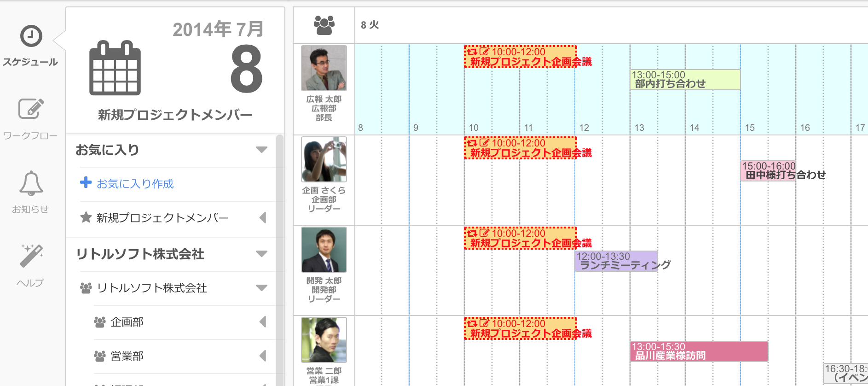This screenshot has width=868, height=386.
Task: Open 企画 さくら's 新規プロジェクト企画会議 event
Action: click(520, 148)
